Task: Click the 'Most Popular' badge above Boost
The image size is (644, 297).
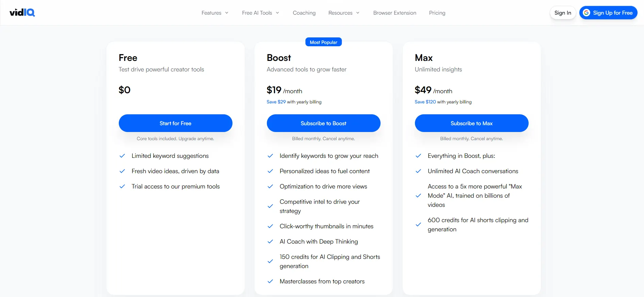Action: click(x=323, y=42)
